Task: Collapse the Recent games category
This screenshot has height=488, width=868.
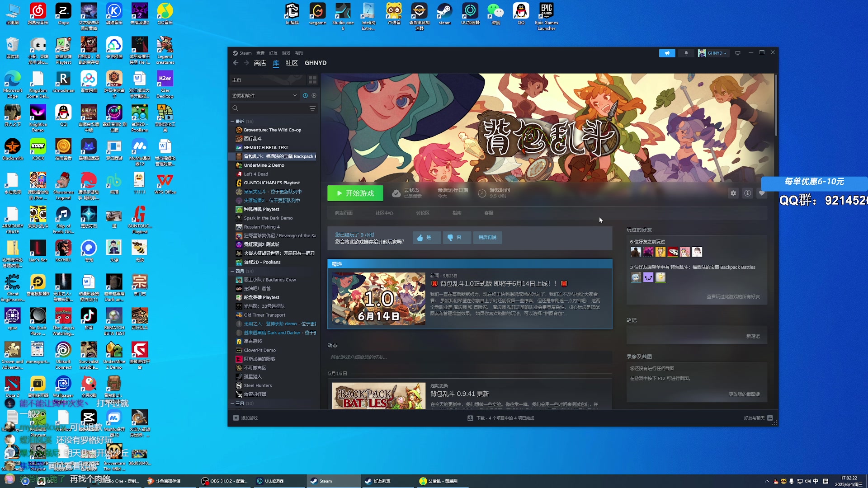Action: (x=232, y=122)
